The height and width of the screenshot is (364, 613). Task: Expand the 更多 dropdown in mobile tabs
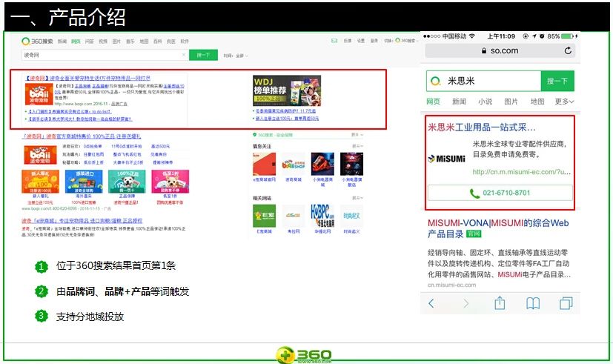pos(564,102)
